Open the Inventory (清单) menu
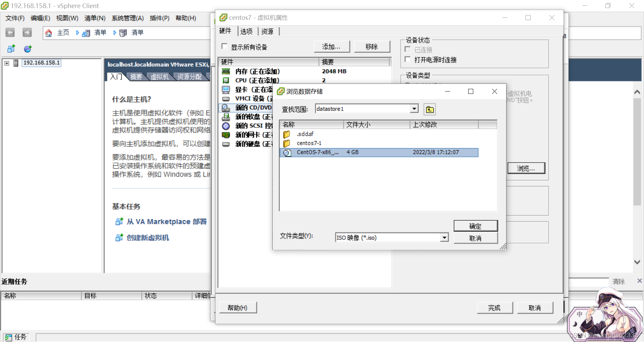This screenshot has width=644, height=342. 95,18
